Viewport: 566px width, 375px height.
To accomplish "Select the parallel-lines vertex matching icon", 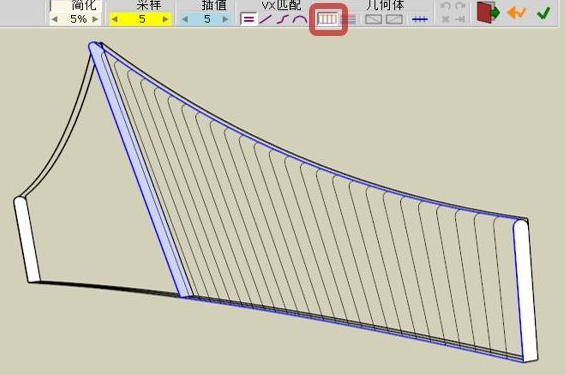I will [x=248, y=19].
